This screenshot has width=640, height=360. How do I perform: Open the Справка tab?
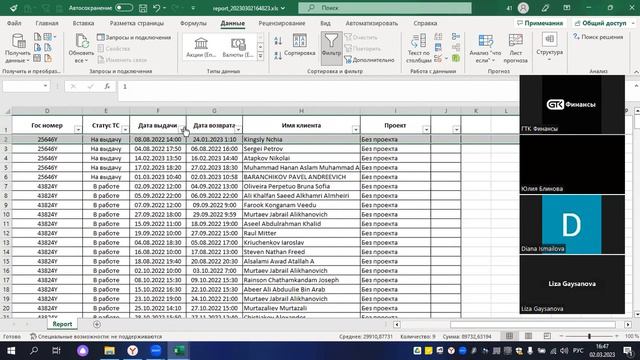[x=425, y=23]
